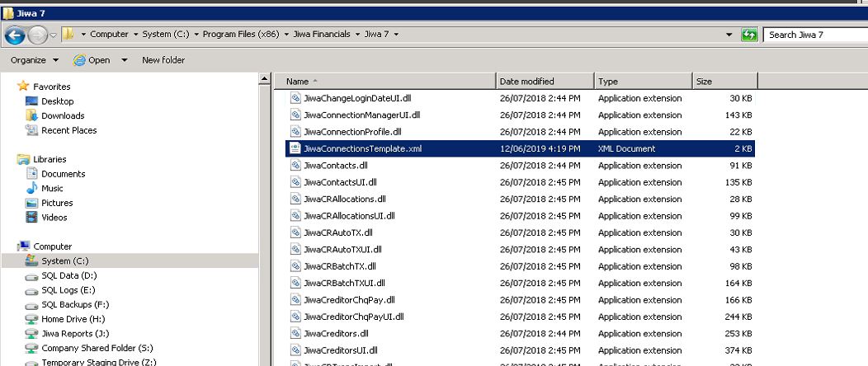Open the Downloads folder icon in Favorites

(x=32, y=116)
